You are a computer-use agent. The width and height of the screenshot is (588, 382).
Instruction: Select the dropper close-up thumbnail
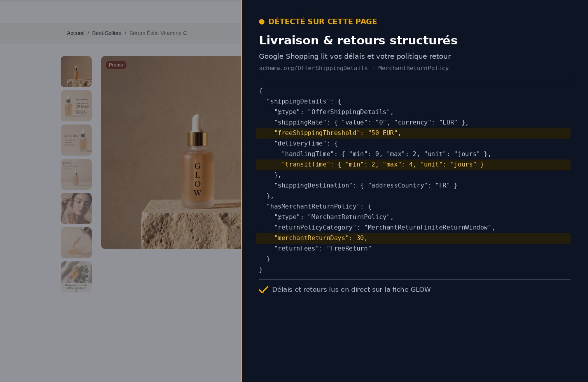point(76,243)
